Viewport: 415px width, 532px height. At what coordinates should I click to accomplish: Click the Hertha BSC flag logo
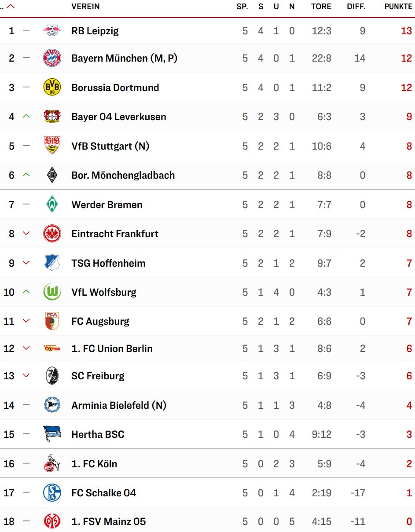click(x=52, y=434)
